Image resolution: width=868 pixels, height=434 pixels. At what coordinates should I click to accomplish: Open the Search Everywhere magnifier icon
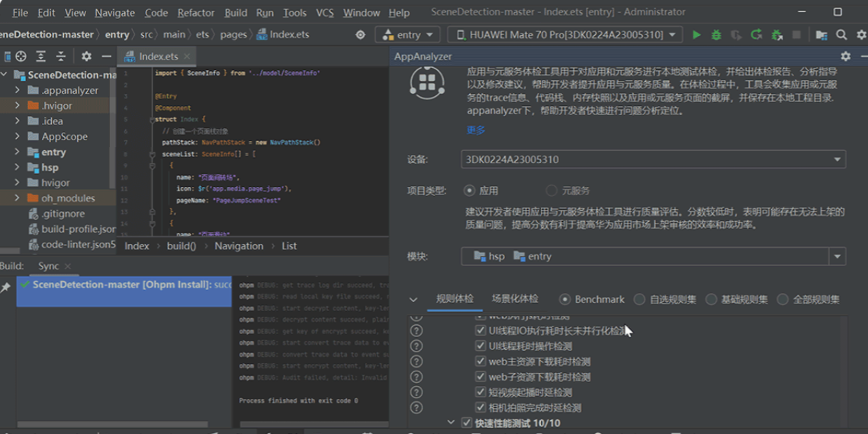click(x=841, y=35)
